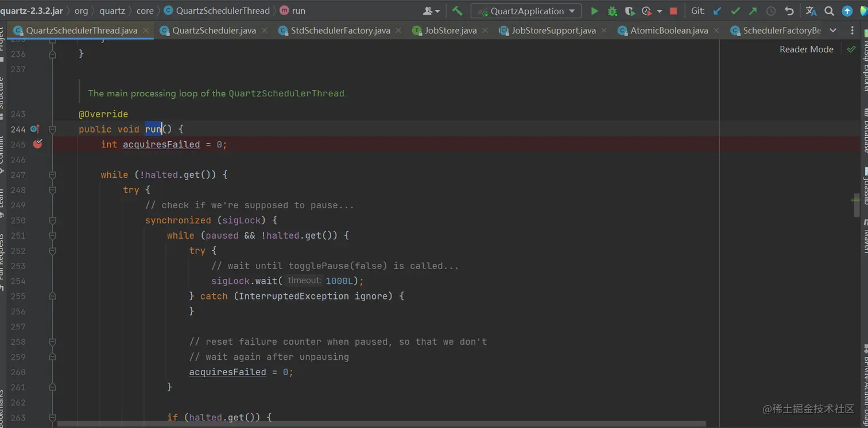Click acquiresFailed variable on line 245
The width and height of the screenshot is (868, 428).
point(161,145)
